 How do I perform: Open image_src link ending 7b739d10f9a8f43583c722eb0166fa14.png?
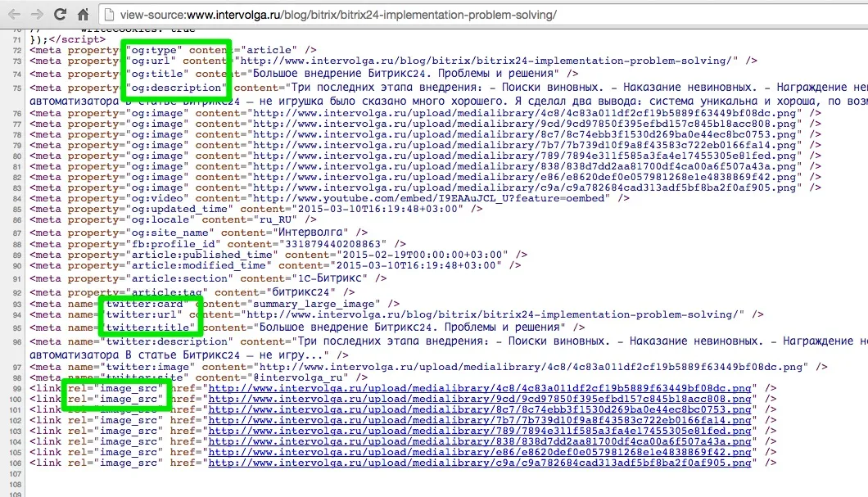point(479,420)
